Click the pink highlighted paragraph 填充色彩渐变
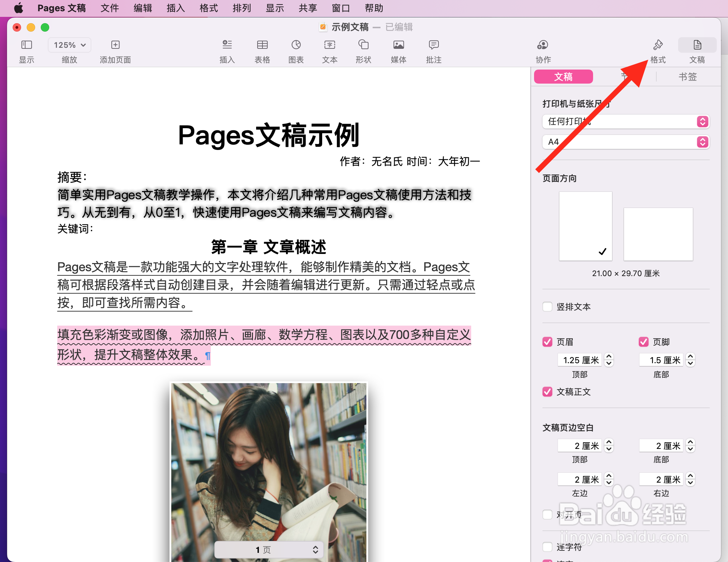 pyautogui.click(x=264, y=345)
